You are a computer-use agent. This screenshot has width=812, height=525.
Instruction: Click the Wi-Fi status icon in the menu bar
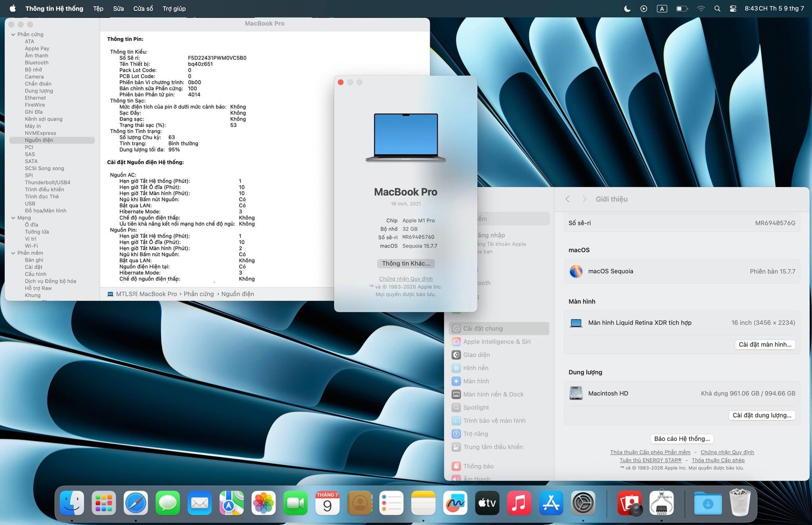pyautogui.click(x=701, y=8)
